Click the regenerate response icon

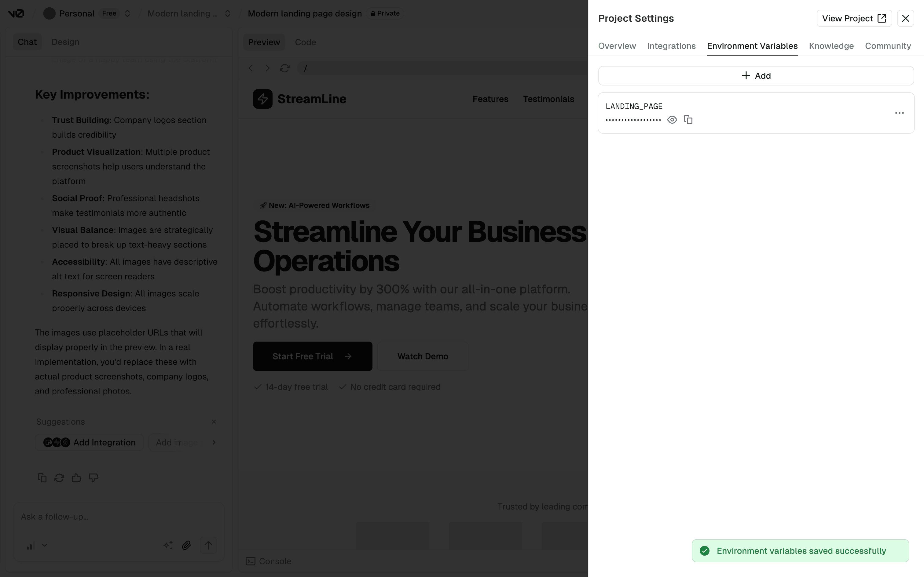[59, 478]
